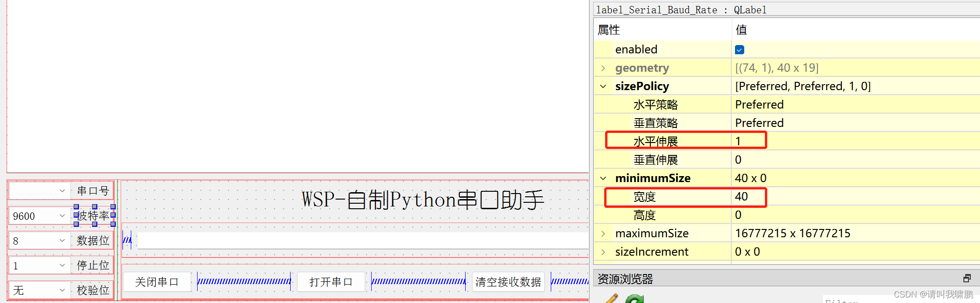Click the maximumSize value 16777215 x 16777215
Viewport: 980px width, 303px height.
[793, 234]
